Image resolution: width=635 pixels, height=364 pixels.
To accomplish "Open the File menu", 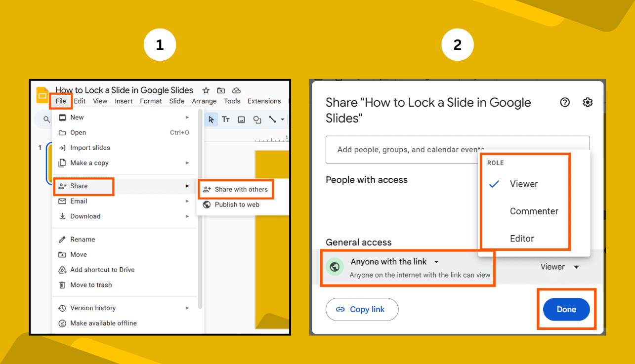I will (x=61, y=101).
